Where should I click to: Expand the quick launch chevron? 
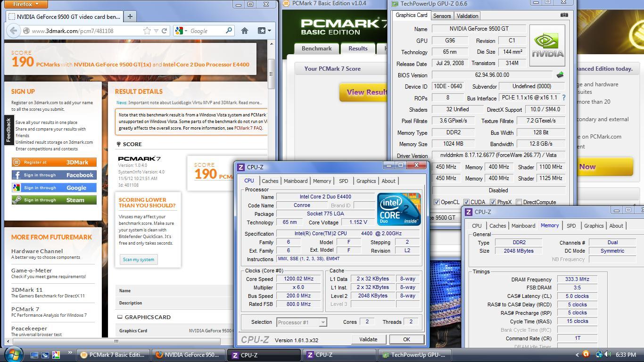(70, 353)
